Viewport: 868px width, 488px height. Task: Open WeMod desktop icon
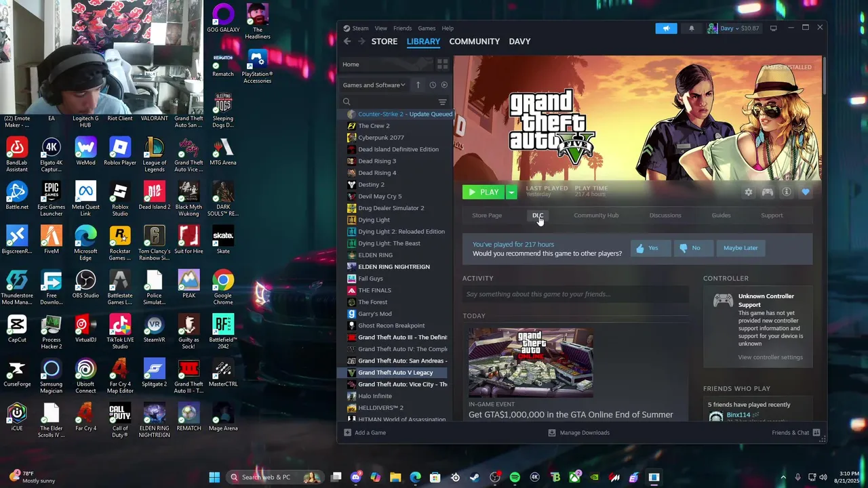pyautogui.click(x=85, y=152)
